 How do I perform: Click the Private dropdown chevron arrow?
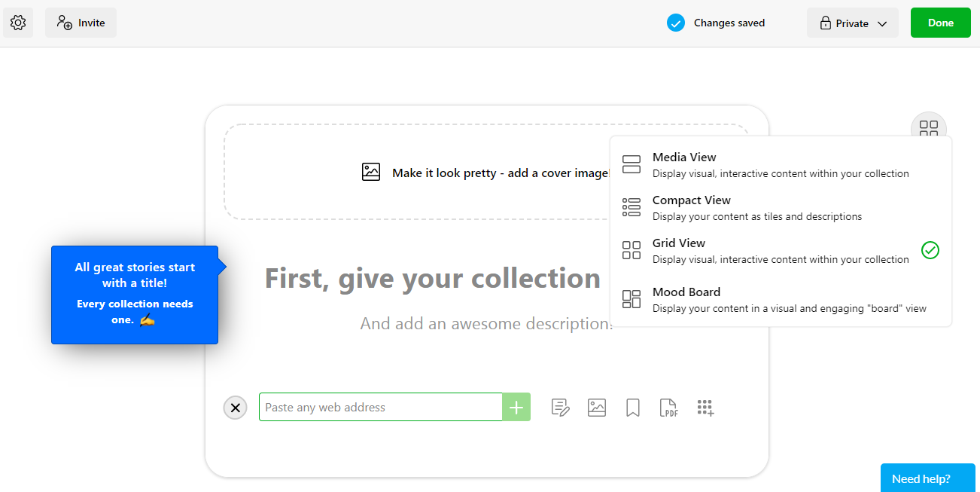882,23
